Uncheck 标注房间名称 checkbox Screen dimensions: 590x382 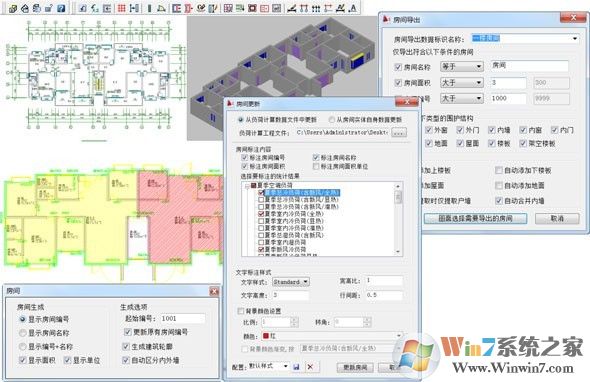(x=316, y=157)
